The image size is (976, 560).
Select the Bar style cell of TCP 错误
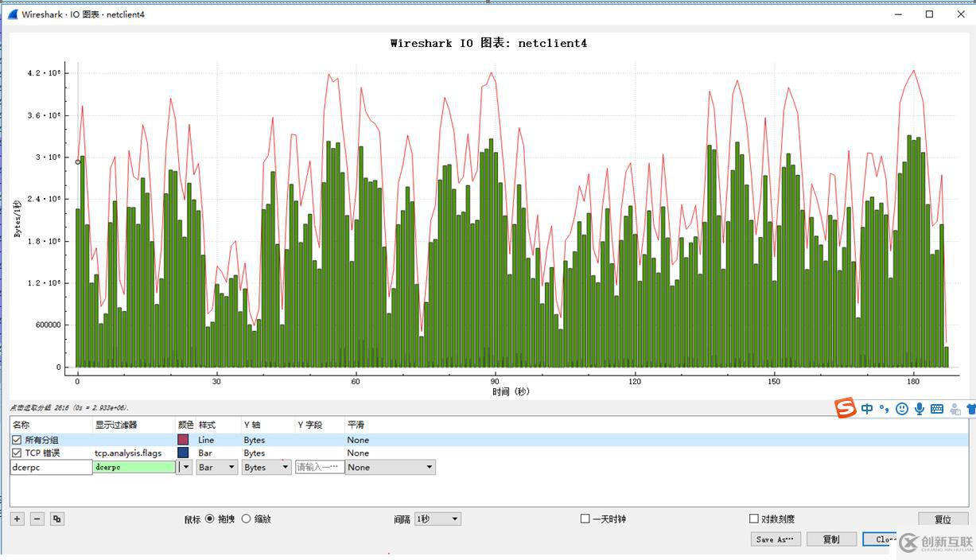[x=205, y=453]
